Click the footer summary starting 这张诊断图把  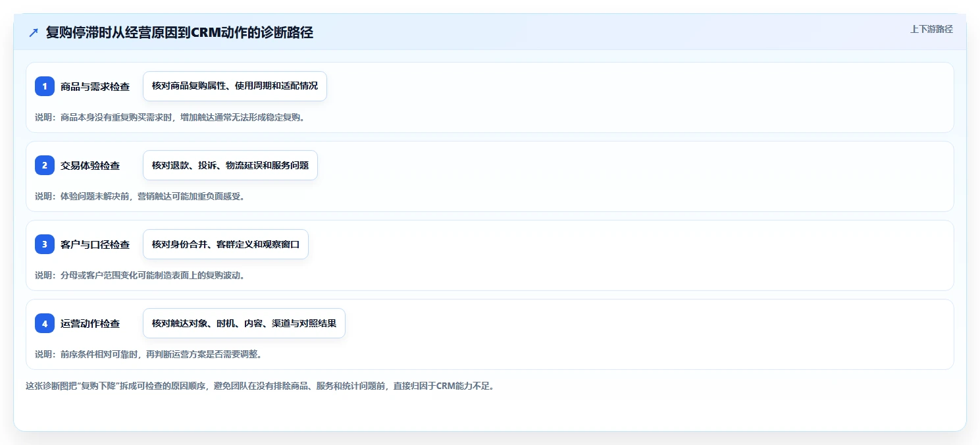(260, 386)
